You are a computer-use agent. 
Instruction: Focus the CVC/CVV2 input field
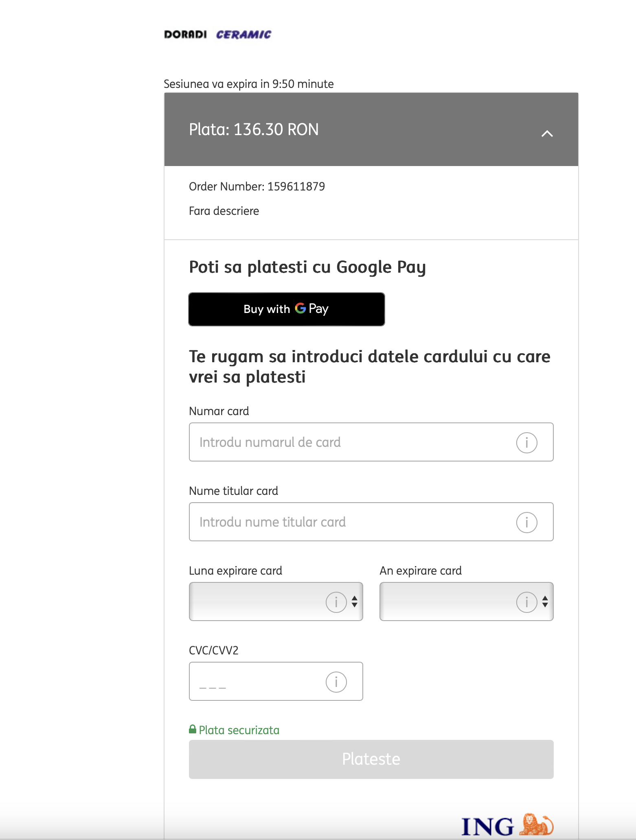click(x=257, y=681)
